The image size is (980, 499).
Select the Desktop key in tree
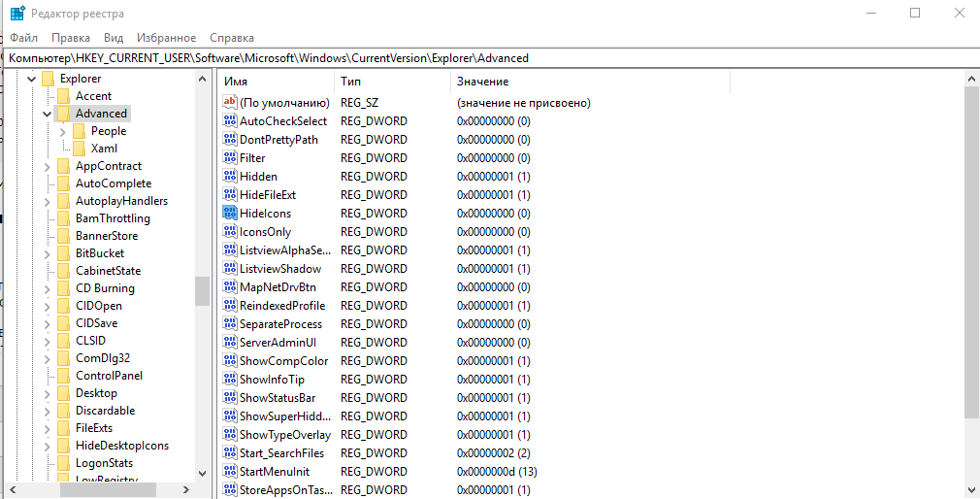pyautogui.click(x=96, y=393)
